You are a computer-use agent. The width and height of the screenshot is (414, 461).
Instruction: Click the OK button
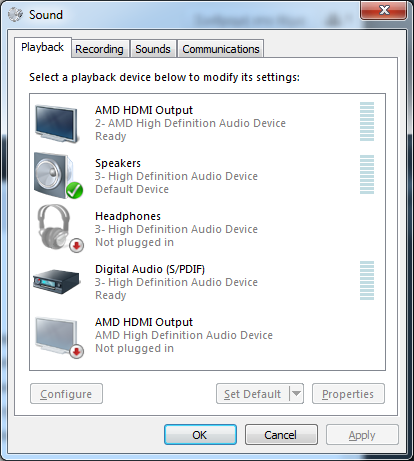[200, 435]
